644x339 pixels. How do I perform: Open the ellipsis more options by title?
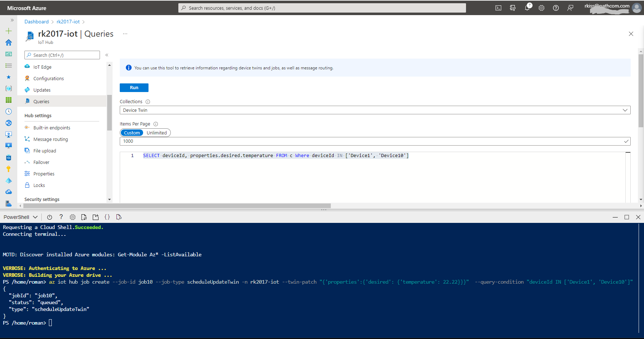click(125, 34)
